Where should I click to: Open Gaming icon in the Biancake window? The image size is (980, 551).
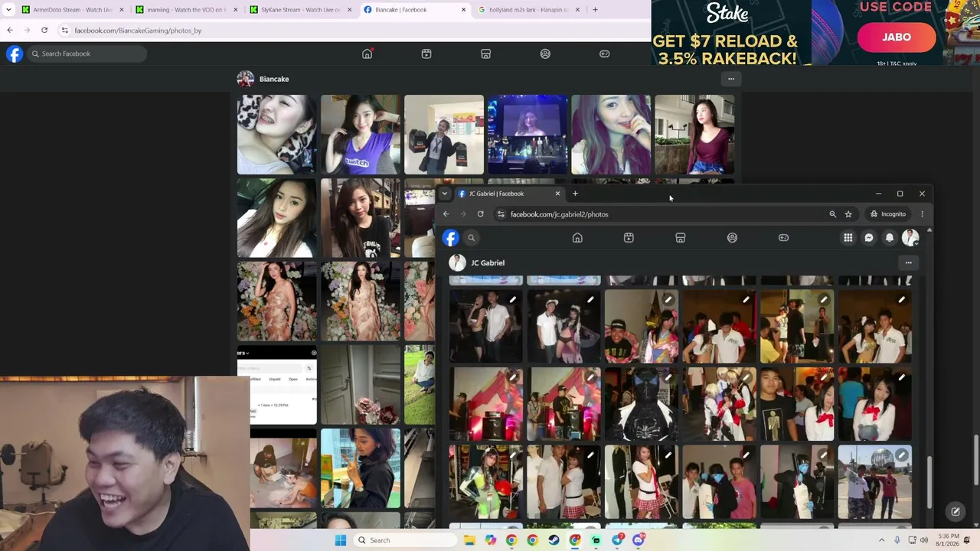click(604, 54)
